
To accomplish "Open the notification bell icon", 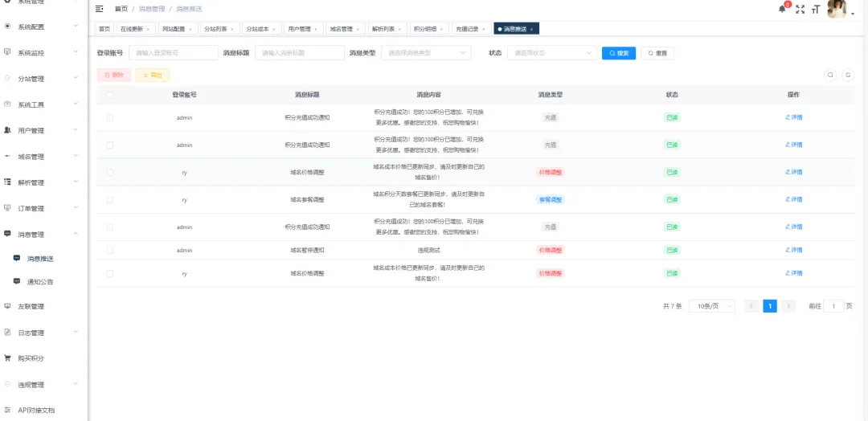I will point(782,9).
